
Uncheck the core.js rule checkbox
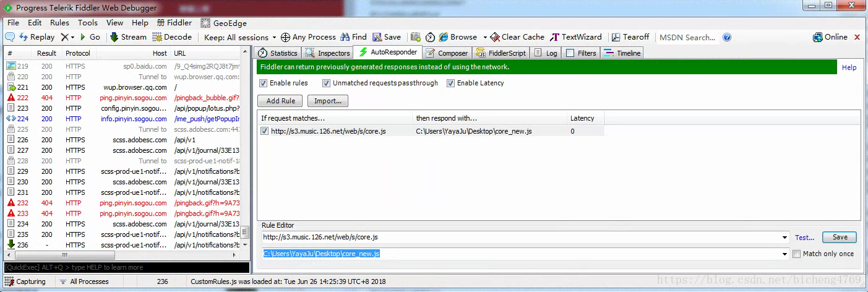pos(265,131)
